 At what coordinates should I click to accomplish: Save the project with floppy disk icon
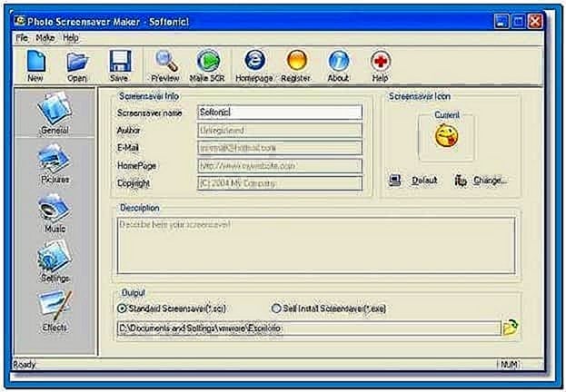tap(120, 65)
